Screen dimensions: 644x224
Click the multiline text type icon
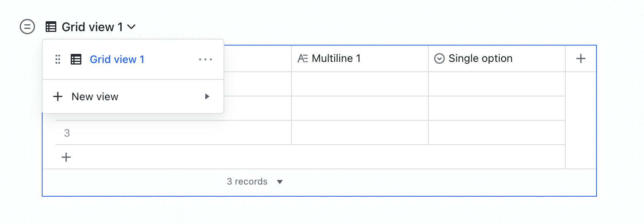pyautogui.click(x=303, y=58)
